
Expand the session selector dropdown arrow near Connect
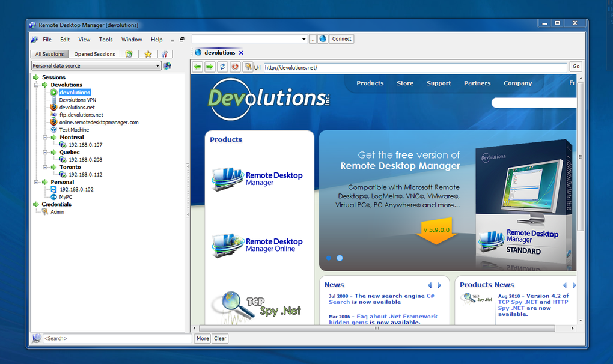tap(304, 38)
